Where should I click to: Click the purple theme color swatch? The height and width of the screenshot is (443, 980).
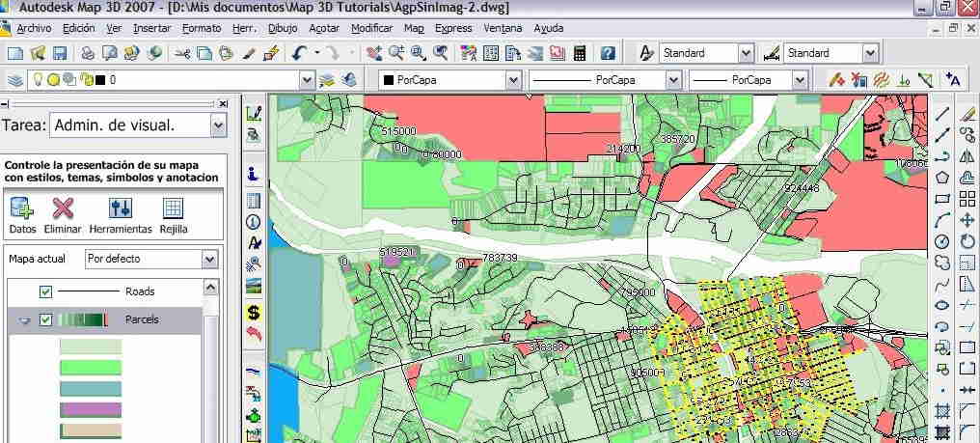coord(91,409)
